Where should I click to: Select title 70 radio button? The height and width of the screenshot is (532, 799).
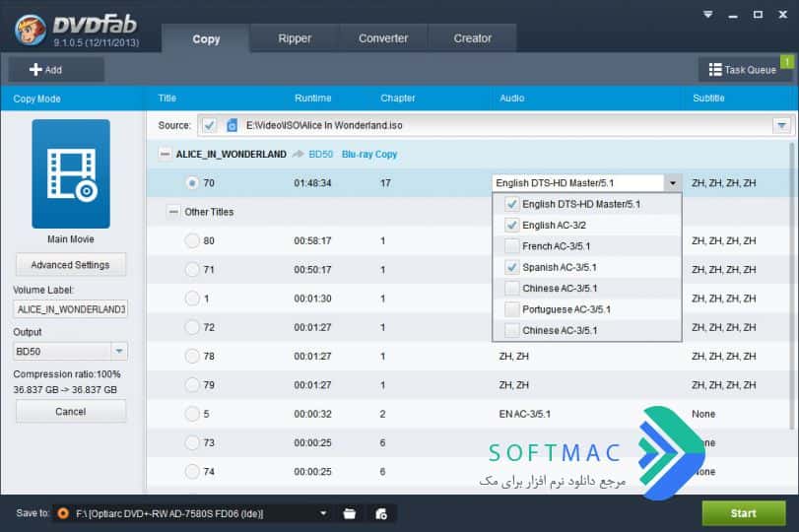click(x=192, y=182)
